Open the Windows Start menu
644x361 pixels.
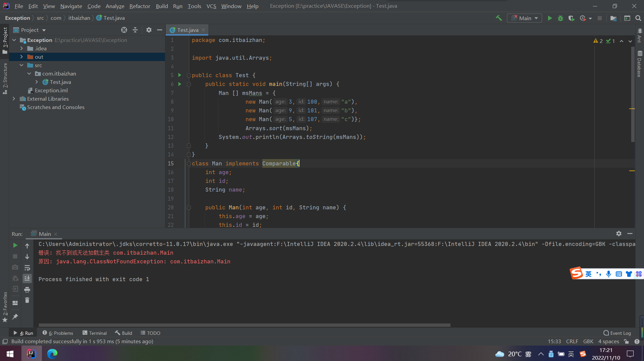10,354
